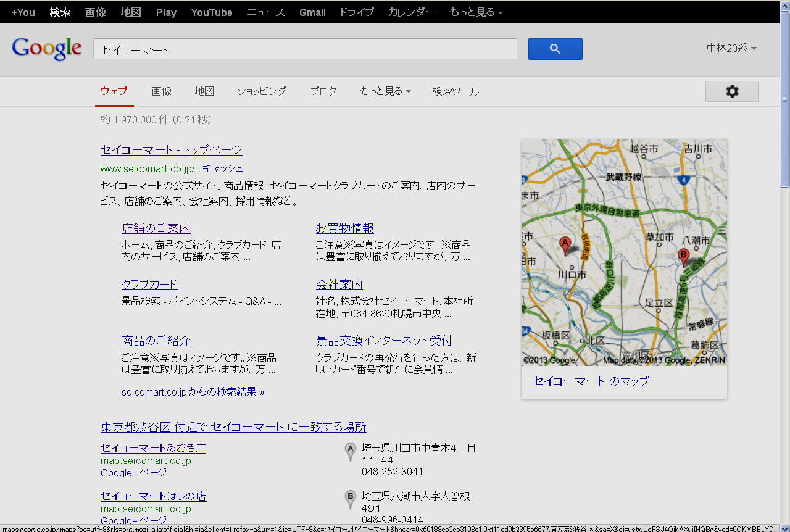Open セイコーマートあおき店 listing
This screenshot has height=532, width=790.
(153, 448)
